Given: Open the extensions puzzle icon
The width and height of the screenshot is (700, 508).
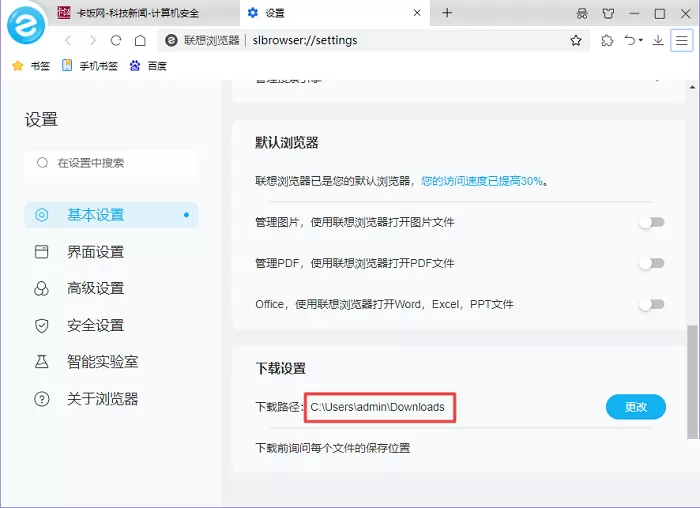Looking at the screenshot, I should 607,41.
